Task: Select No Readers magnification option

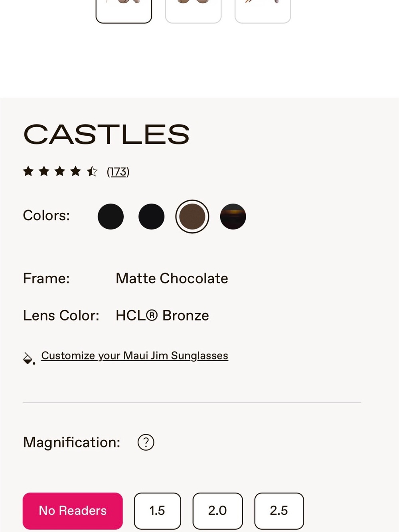Action: 73,511
